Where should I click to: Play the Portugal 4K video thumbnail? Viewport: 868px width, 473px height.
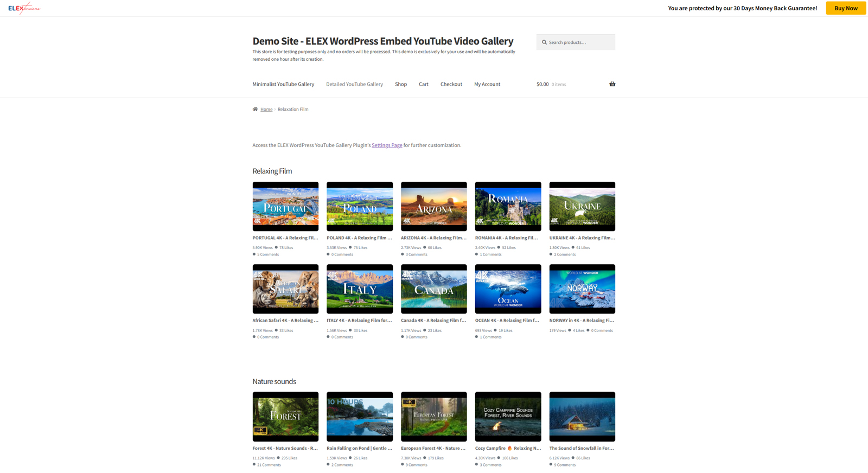pyautogui.click(x=285, y=206)
